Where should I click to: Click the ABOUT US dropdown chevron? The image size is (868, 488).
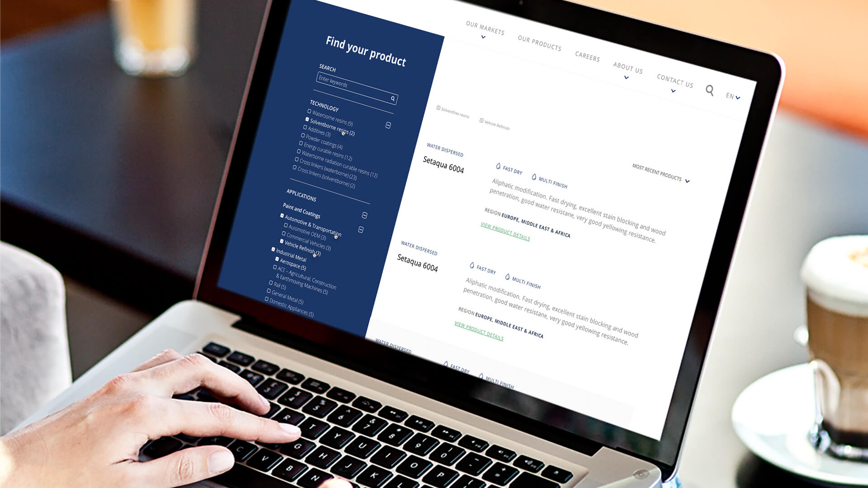click(625, 78)
